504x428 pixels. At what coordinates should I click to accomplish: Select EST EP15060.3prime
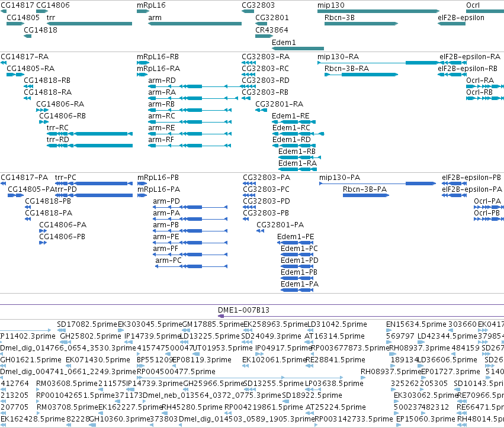[x=399, y=425]
